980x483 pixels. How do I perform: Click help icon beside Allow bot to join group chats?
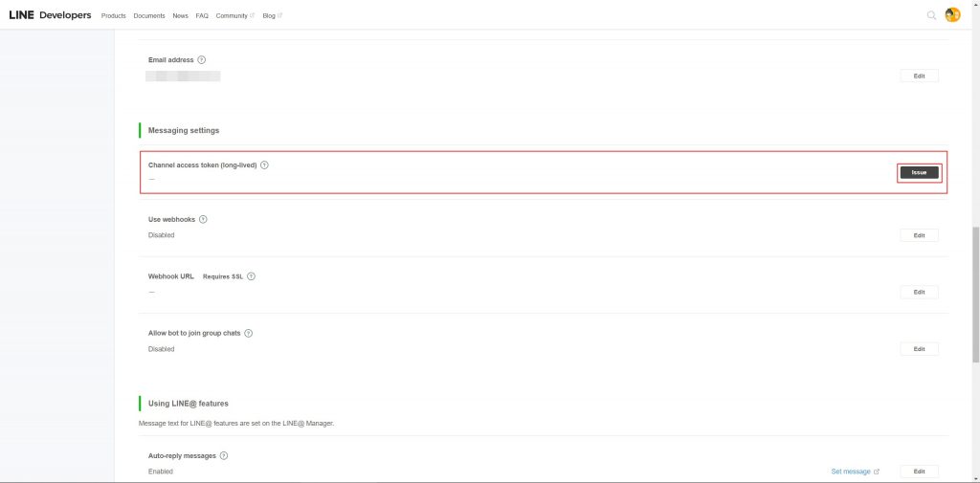tap(248, 333)
